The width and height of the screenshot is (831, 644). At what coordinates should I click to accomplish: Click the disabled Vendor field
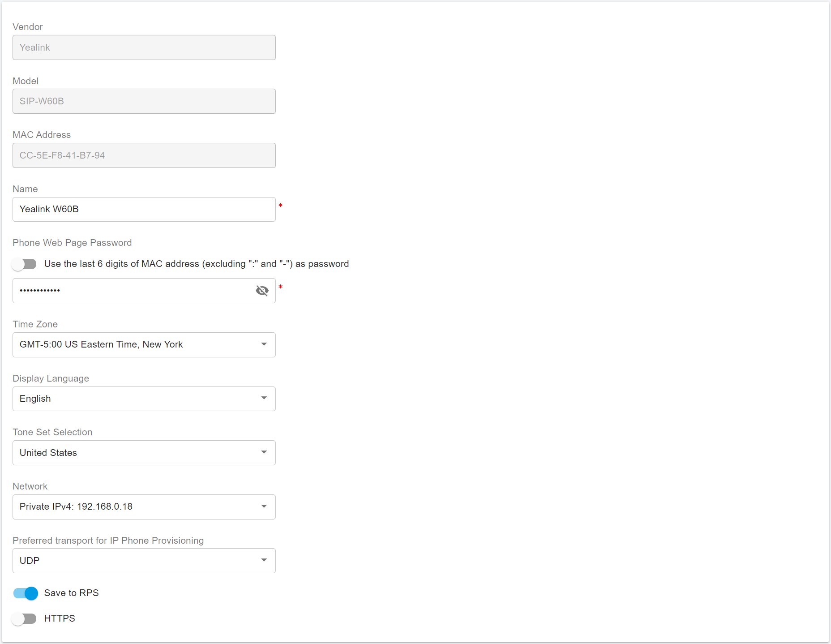pyautogui.click(x=144, y=47)
